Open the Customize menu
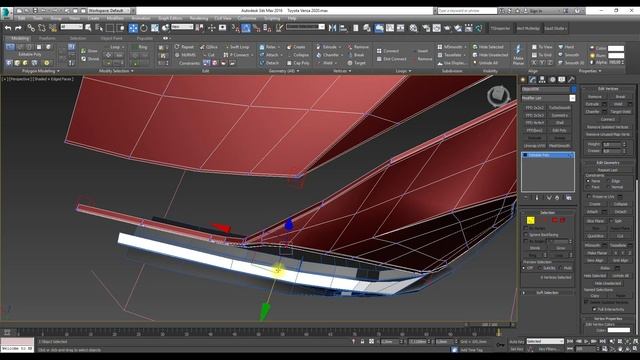The width and height of the screenshot is (640, 360). point(247,18)
